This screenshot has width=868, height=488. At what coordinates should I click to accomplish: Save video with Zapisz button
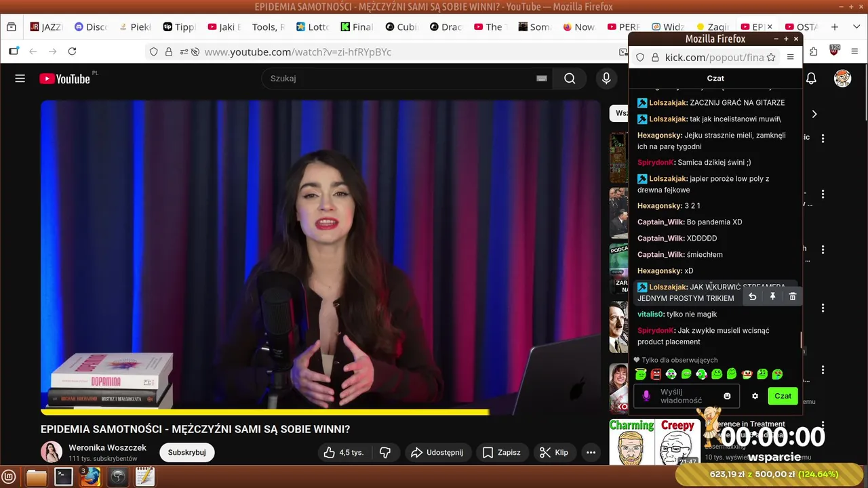pos(501,453)
